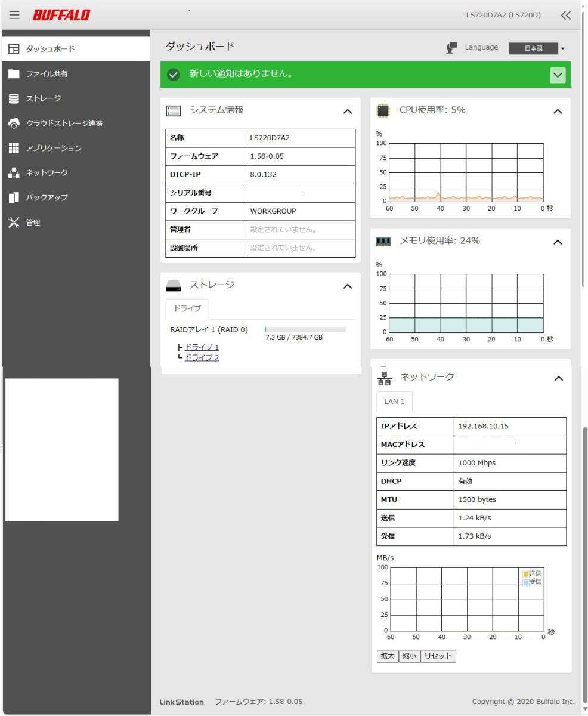Click the CPU usage graph
The height and width of the screenshot is (716, 588).
[x=466, y=172]
